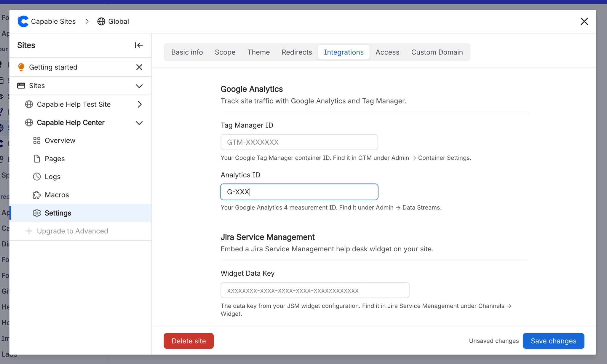Click Save changes button
This screenshot has width=607, height=364.
(554, 341)
